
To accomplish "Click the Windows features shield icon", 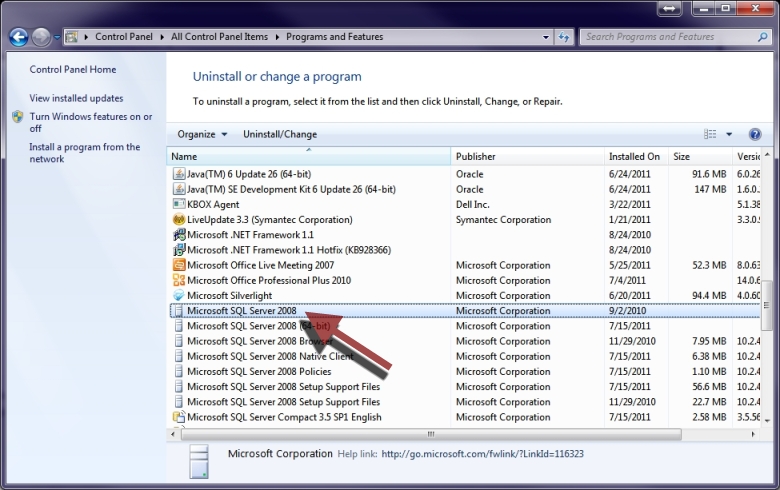I will (x=17, y=117).
